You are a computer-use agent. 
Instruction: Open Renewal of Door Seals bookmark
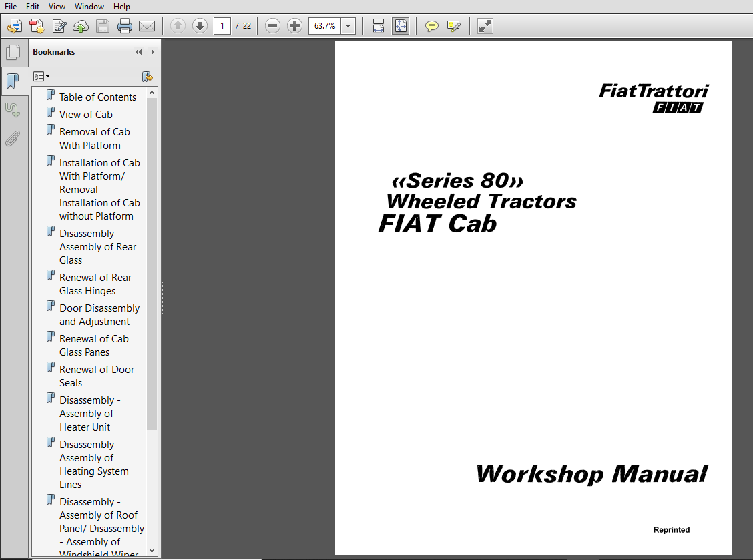[97, 376]
